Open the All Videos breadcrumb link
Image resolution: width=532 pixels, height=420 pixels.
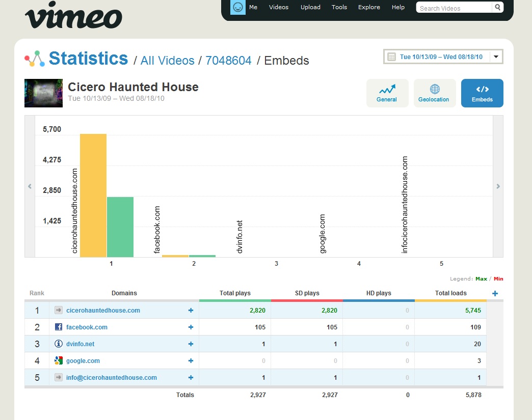tap(167, 61)
